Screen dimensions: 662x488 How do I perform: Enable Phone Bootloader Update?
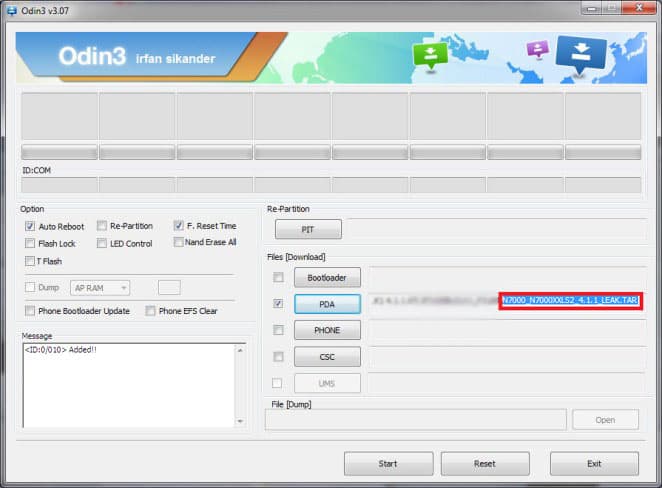pyautogui.click(x=30, y=311)
